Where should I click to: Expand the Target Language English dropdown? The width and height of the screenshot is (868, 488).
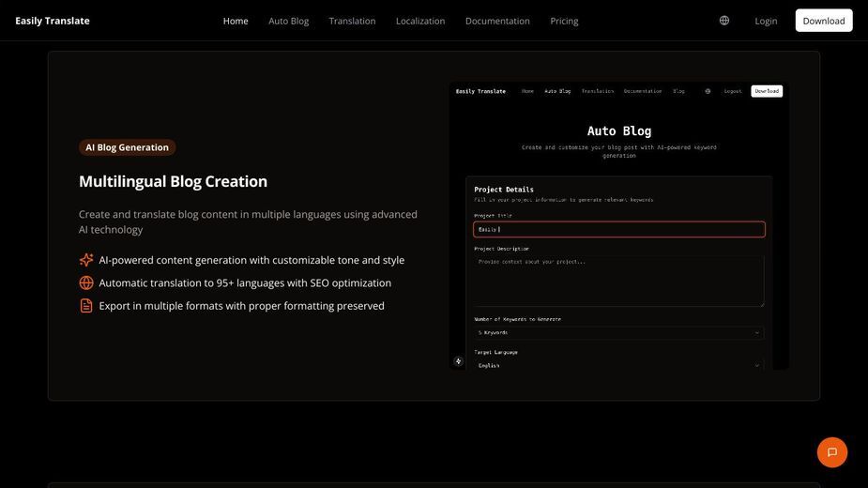tap(619, 365)
